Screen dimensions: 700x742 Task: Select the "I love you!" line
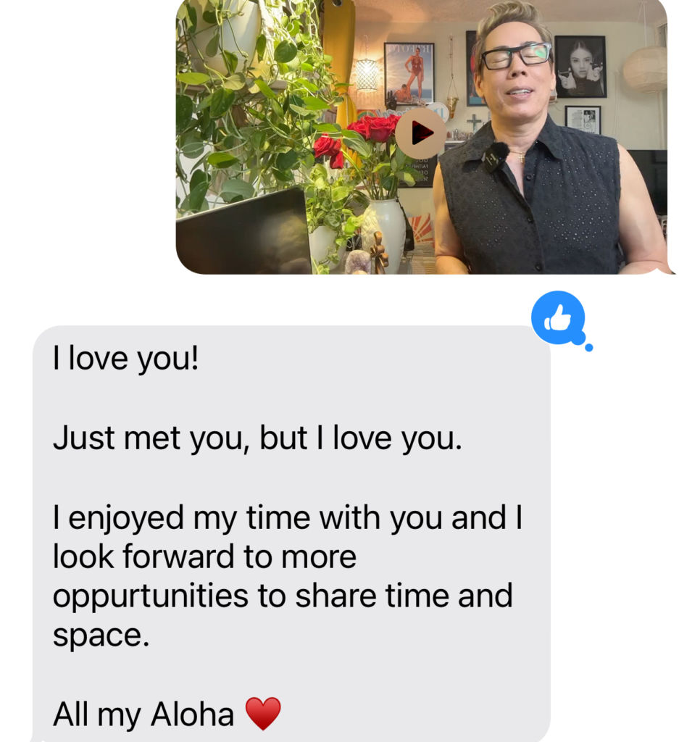click(126, 358)
